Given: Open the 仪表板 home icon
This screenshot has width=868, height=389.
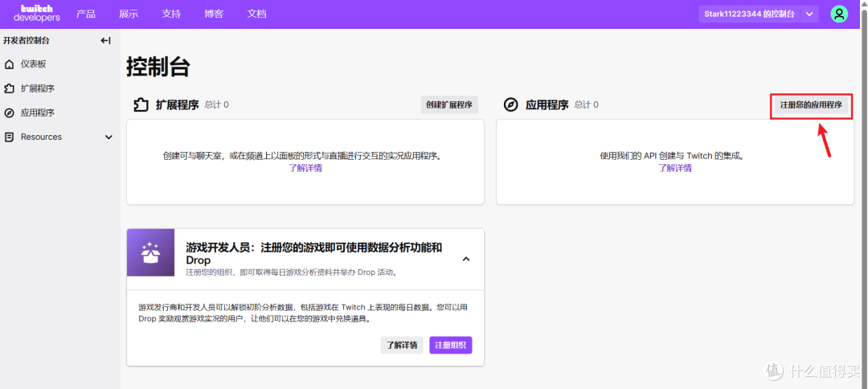Looking at the screenshot, I should pos(9,65).
